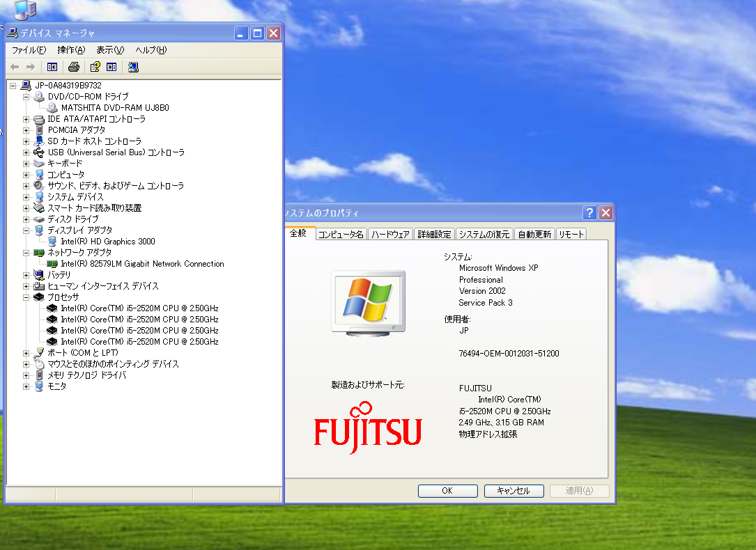Select the last Intel Core i5-2520M processor entry
The image size is (756, 550).
140,342
